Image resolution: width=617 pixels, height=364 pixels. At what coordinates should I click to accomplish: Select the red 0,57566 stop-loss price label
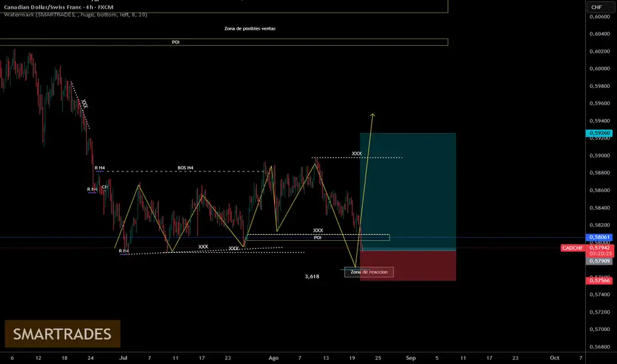(x=599, y=281)
